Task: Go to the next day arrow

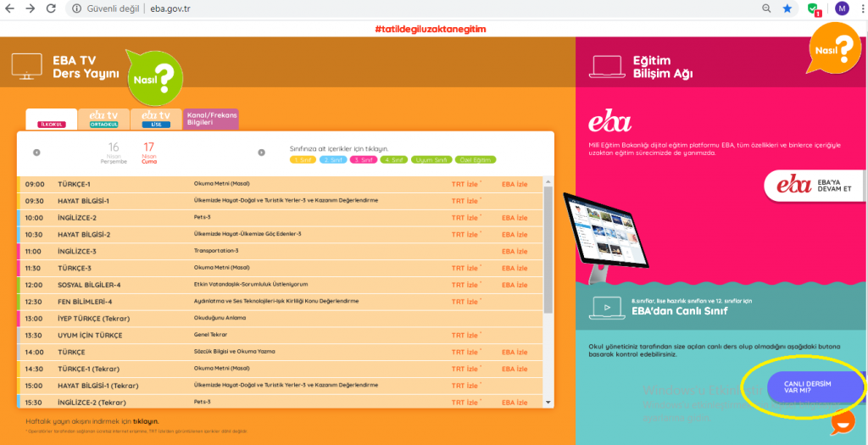Action: (261, 153)
